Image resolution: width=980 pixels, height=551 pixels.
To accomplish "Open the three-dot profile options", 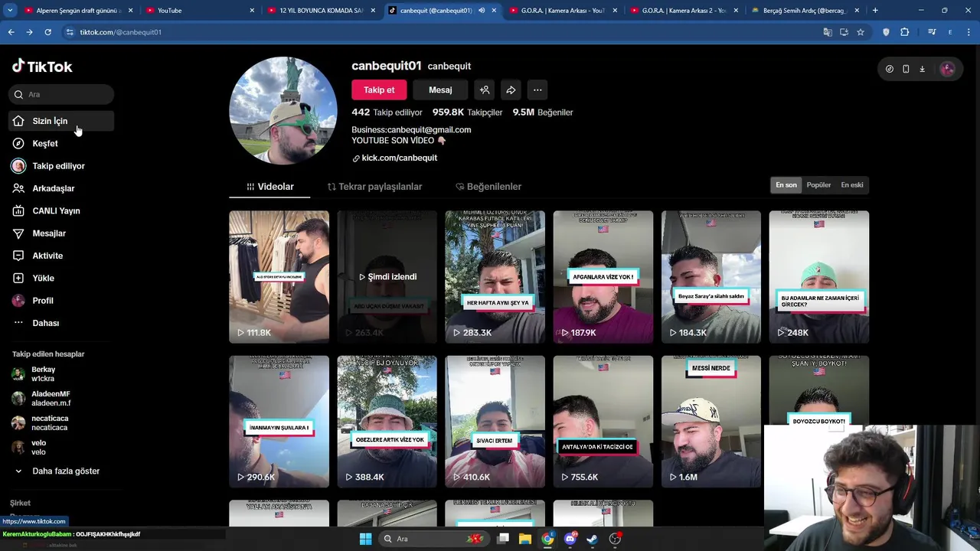I will (537, 90).
